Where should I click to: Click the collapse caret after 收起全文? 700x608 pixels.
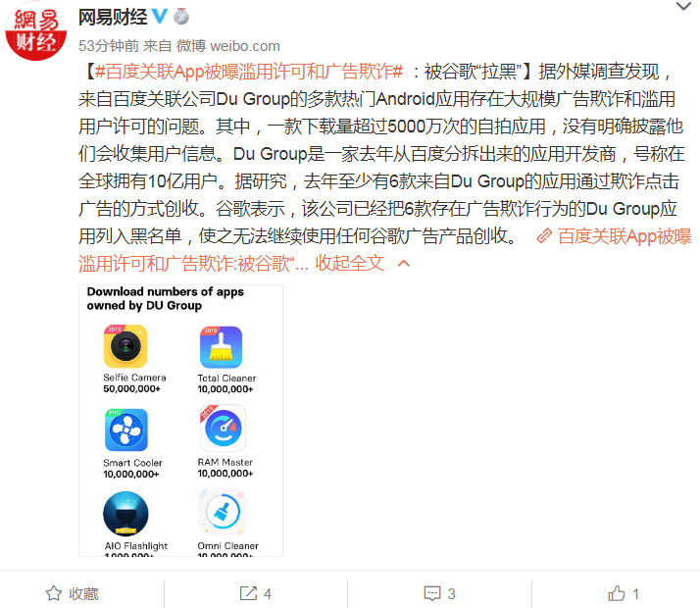tap(404, 264)
